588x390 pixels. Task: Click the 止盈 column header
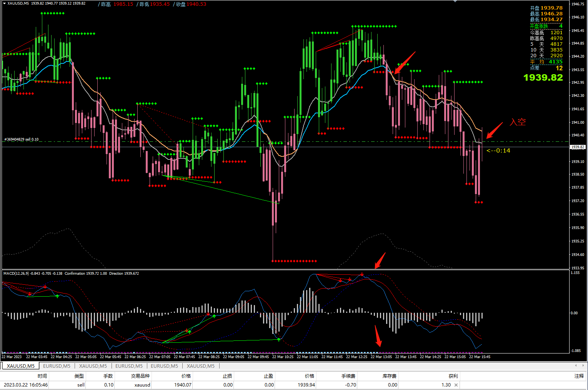point(268,376)
